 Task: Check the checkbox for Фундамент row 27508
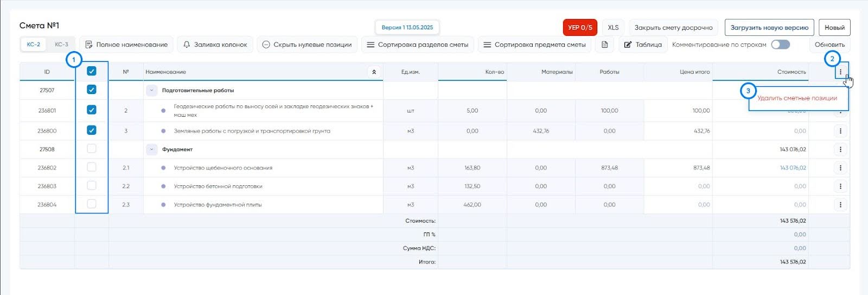(92, 149)
